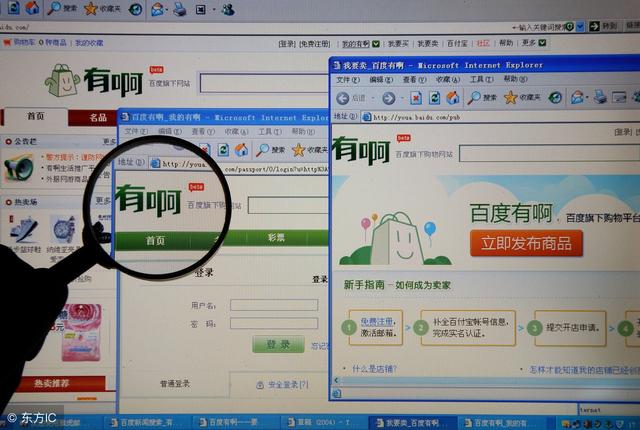Switch to the 普通登录 tab
This screenshot has height=430, width=640.
pos(175,383)
